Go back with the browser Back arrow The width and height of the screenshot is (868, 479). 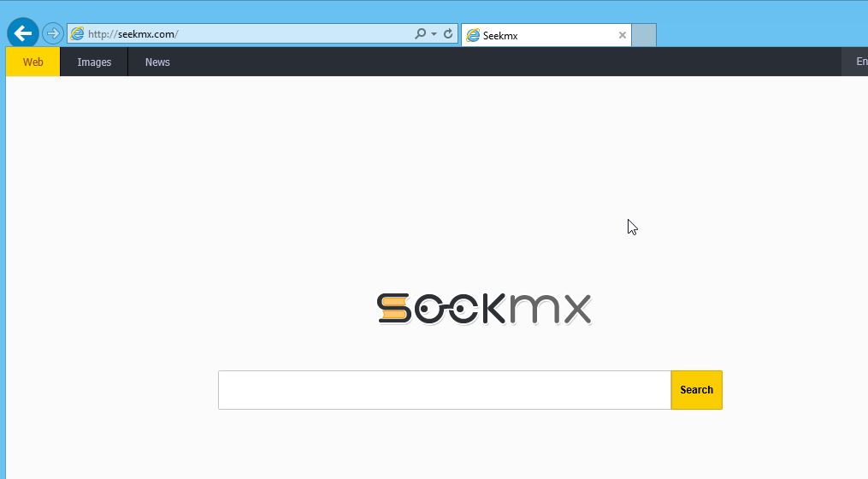(x=23, y=33)
